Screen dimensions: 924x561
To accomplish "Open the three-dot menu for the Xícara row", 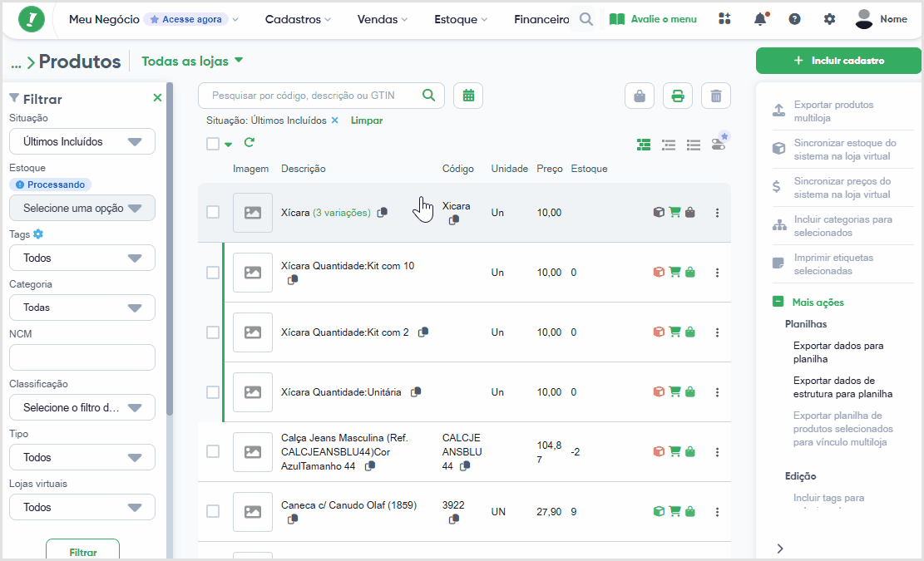I will click(717, 213).
